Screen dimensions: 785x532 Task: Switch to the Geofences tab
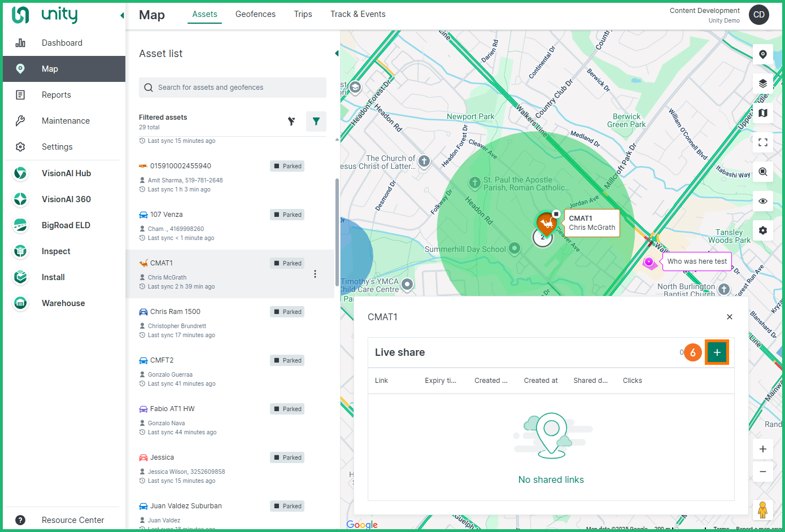coord(255,14)
